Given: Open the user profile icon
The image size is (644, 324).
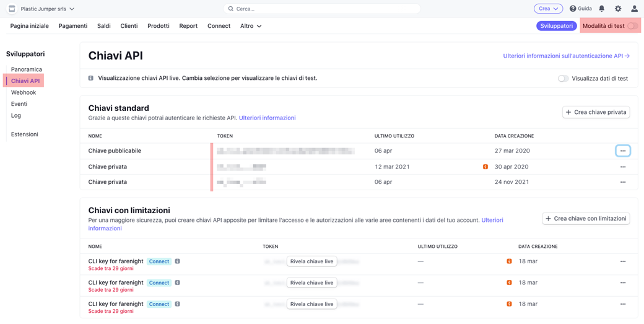Looking at the screenshot, I should pos(633,9).
